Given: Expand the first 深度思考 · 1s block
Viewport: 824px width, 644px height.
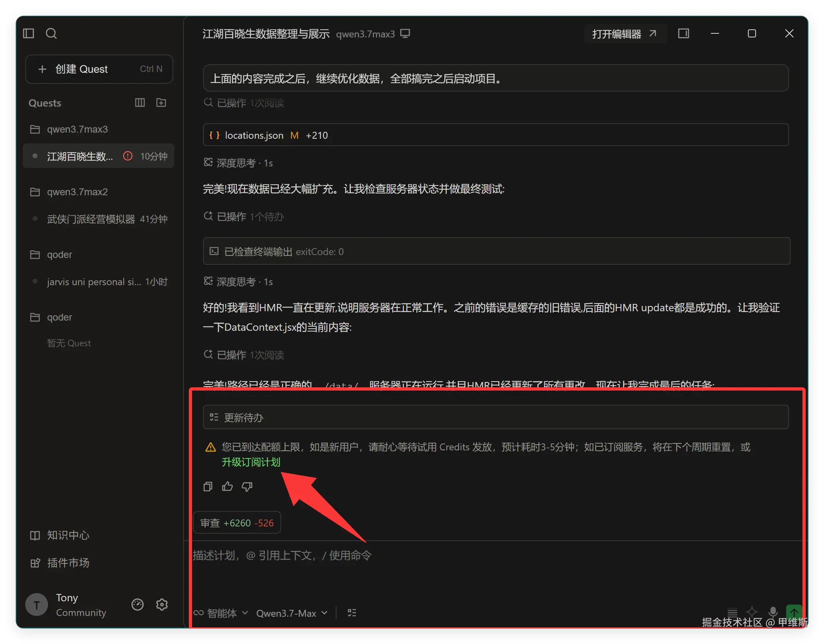Looking at the screenshot, I should point(238,163).
